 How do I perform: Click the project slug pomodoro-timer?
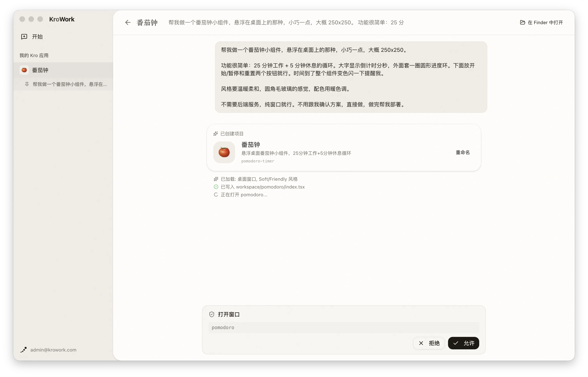click(258, 161)
